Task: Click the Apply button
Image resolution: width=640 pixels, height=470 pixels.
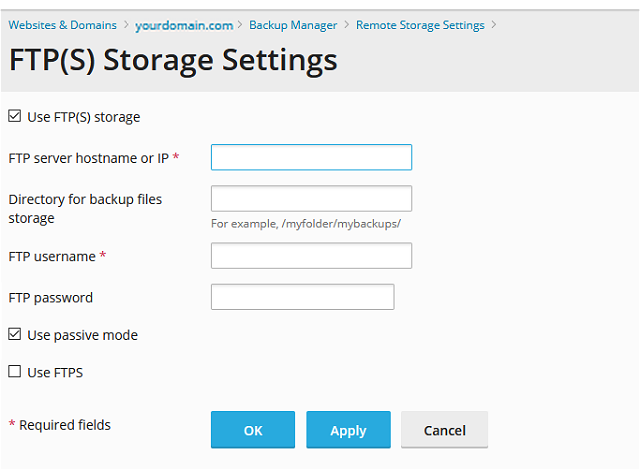Action: coord(349,430)
